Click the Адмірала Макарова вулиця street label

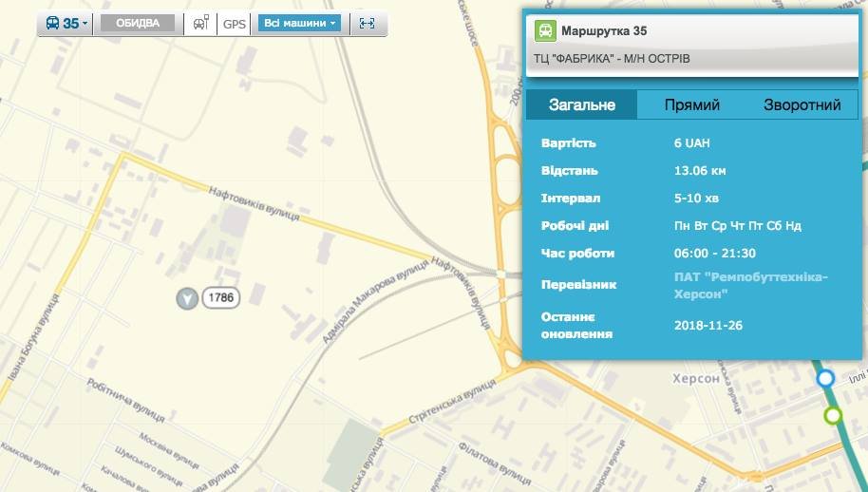375,302
